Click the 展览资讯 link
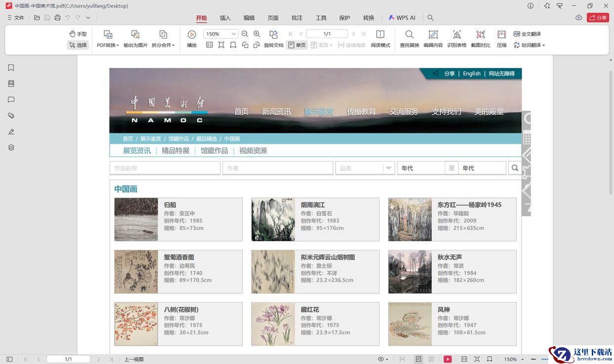614x364 pixels. point(137,151)
